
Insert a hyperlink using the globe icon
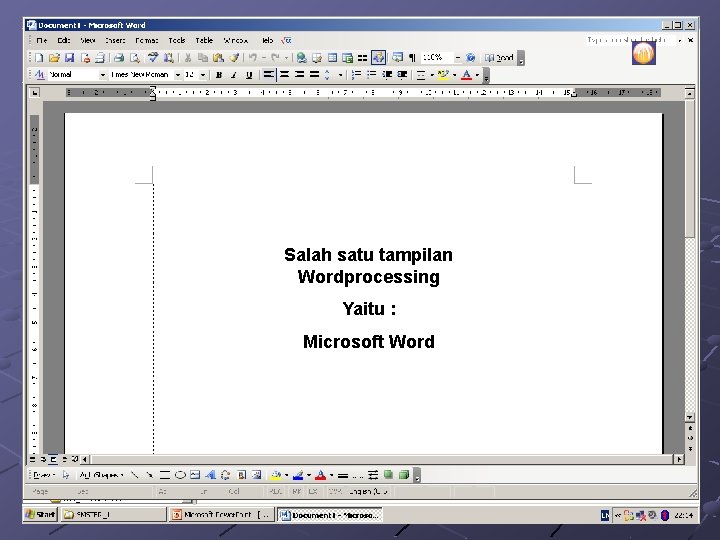pos(301,58)
